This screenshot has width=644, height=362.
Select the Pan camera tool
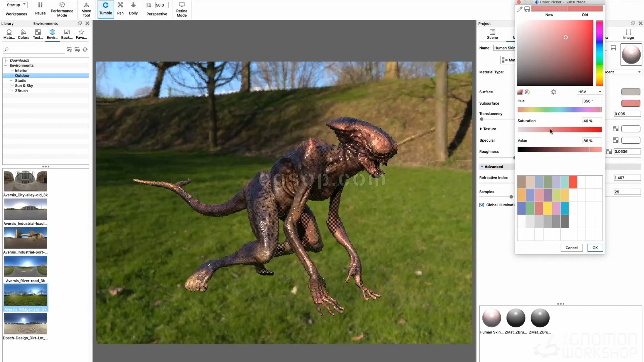(120, 9)
